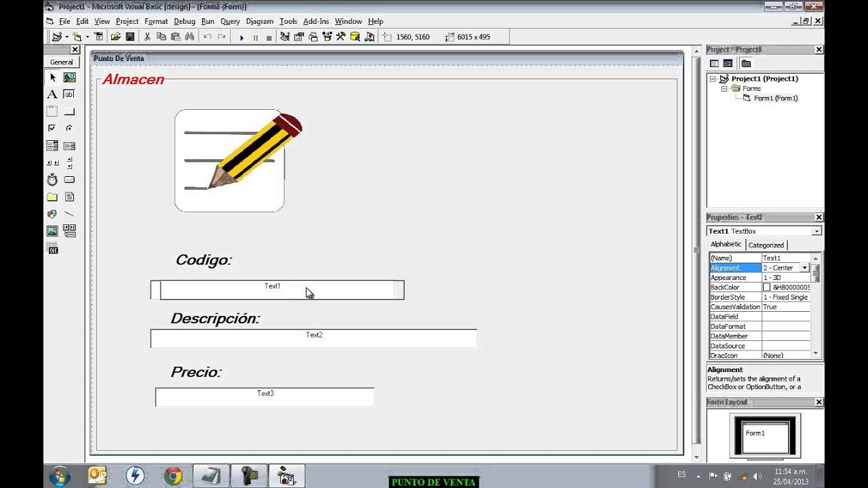Select the Text2 textbox on form

(x=313, y=339)
